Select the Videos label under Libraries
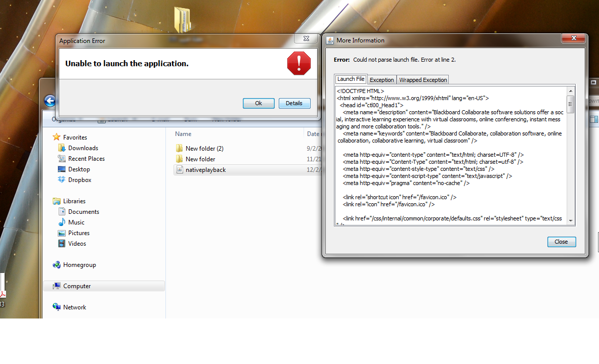Viewport: 599px width, 364px height. 77,244
